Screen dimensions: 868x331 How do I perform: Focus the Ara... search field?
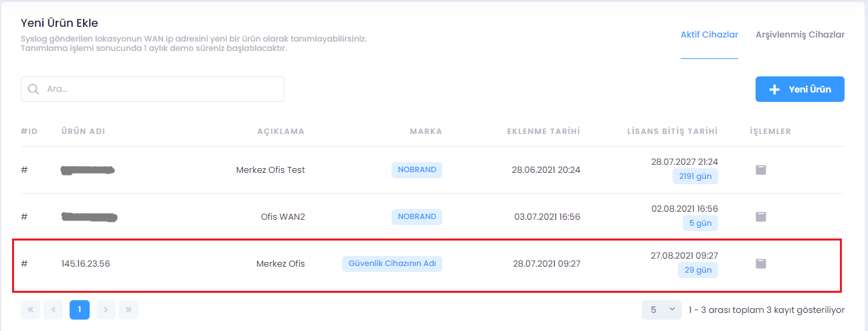coord(161,89)
